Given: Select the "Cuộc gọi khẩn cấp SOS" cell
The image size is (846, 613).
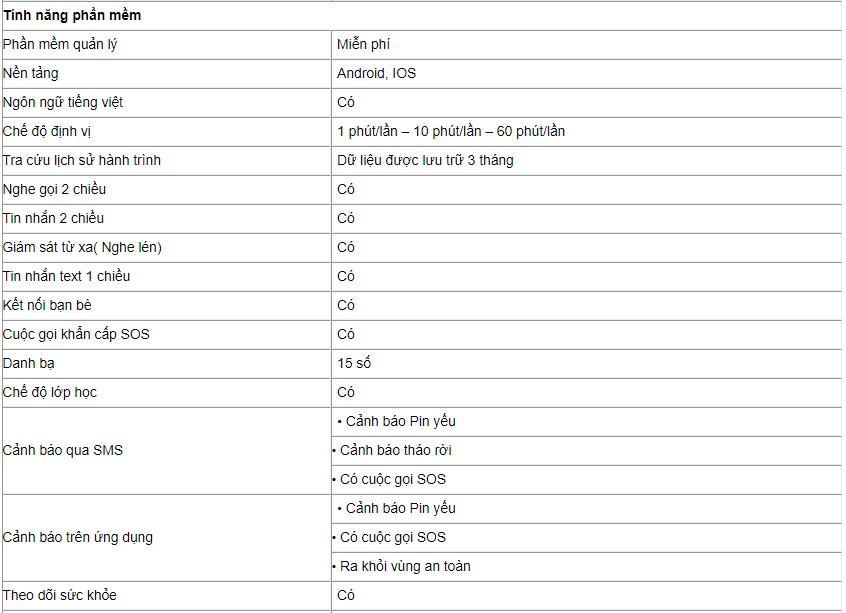Looking at the screenshot, I should click(76, 334).
